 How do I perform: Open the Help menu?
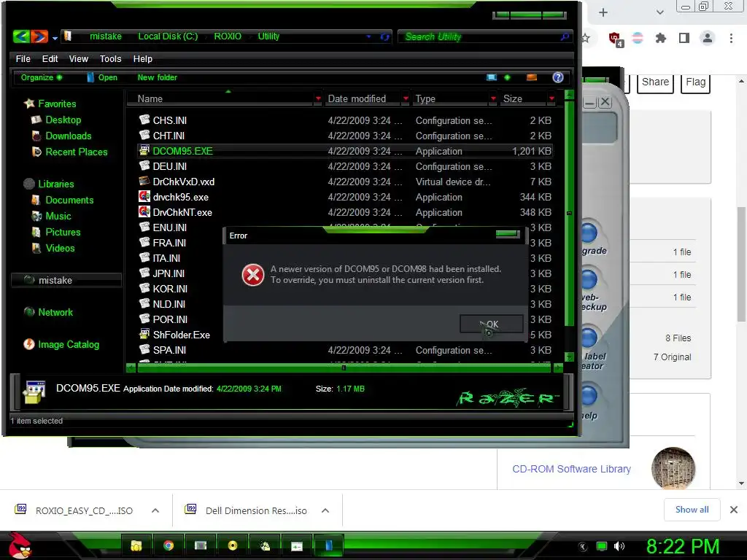[142, 58]
